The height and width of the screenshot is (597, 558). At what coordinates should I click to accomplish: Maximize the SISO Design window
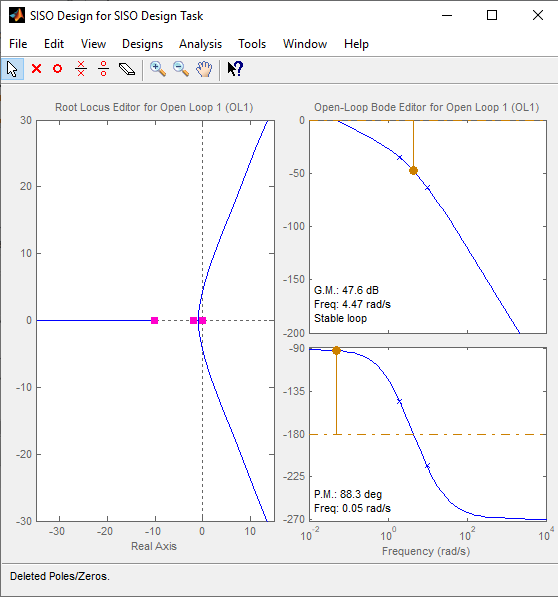(492, 16)
